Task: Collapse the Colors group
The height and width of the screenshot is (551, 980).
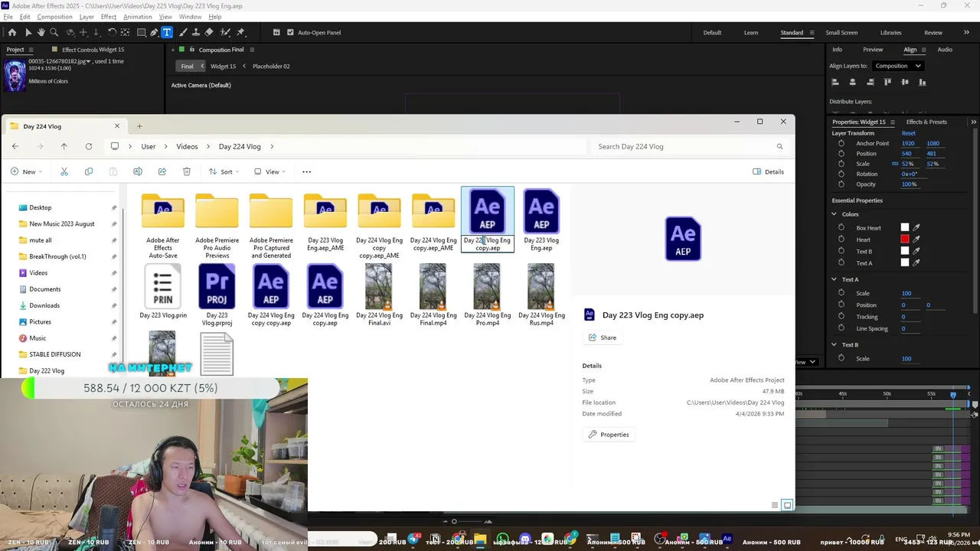Action: (x=835, y=214)
